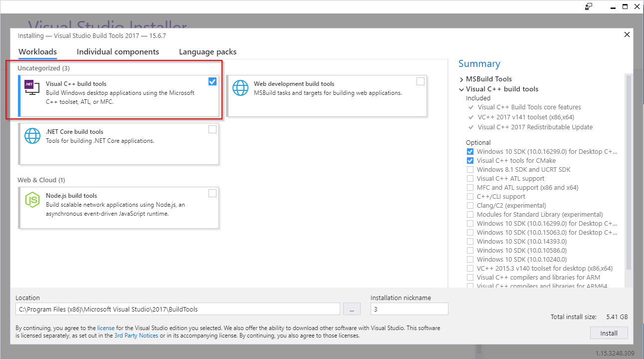The height and width of the screenshot is (359, 644).
Task: Focus the Installation nickname field
Action: (410, 309)
